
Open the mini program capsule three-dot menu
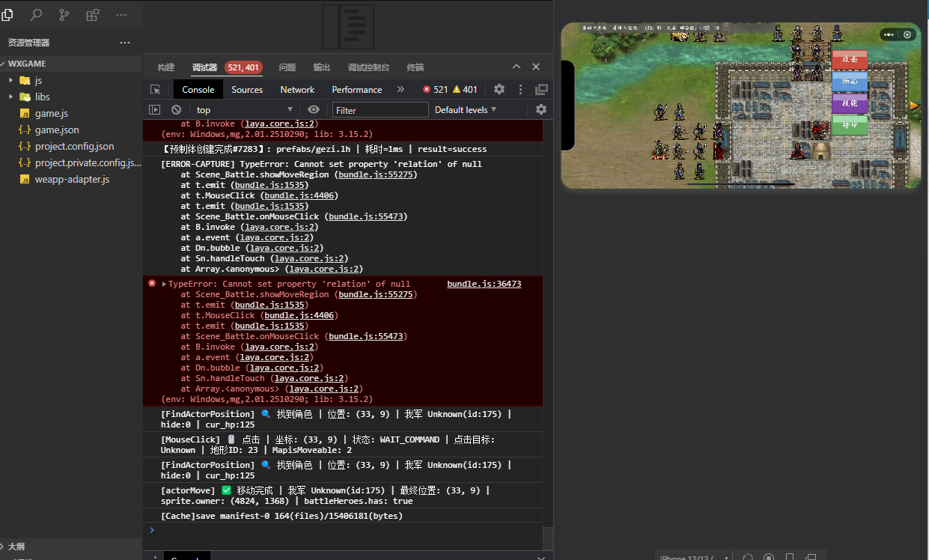pos(889,34)
